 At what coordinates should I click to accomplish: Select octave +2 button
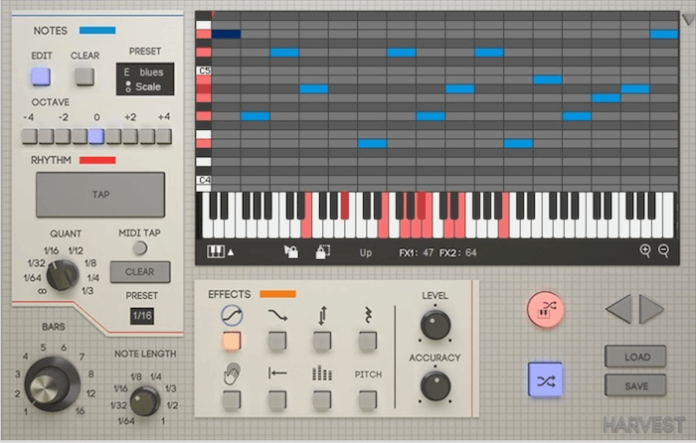[130, 136]
